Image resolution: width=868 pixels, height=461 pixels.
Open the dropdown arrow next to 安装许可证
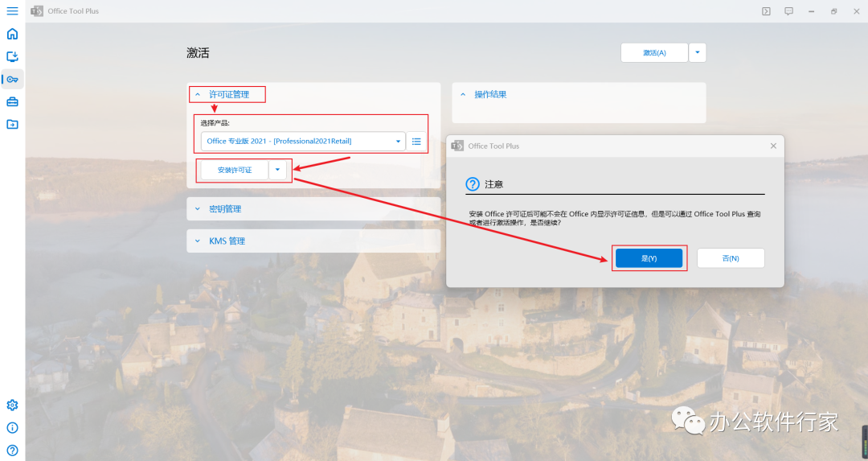click(278, 170)
